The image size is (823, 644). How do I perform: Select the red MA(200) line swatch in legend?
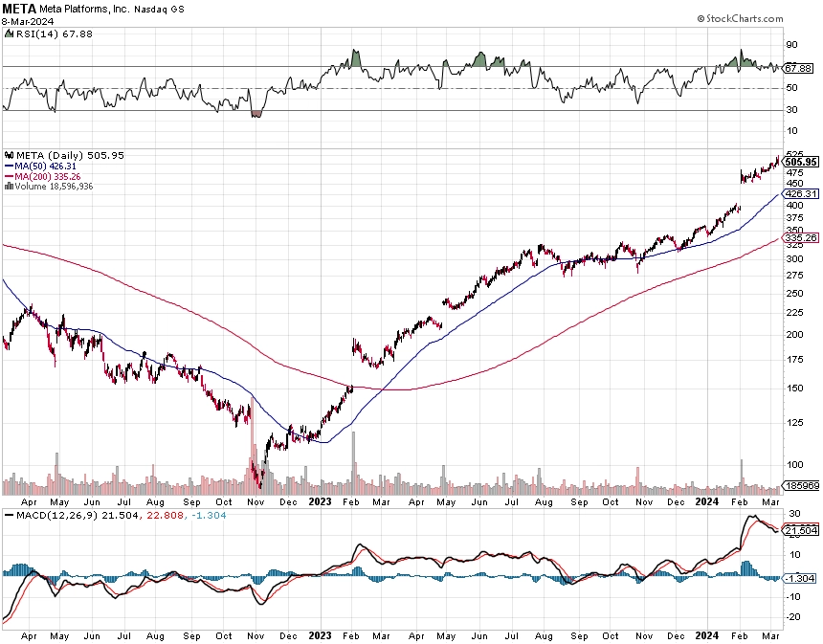[9, 176]
